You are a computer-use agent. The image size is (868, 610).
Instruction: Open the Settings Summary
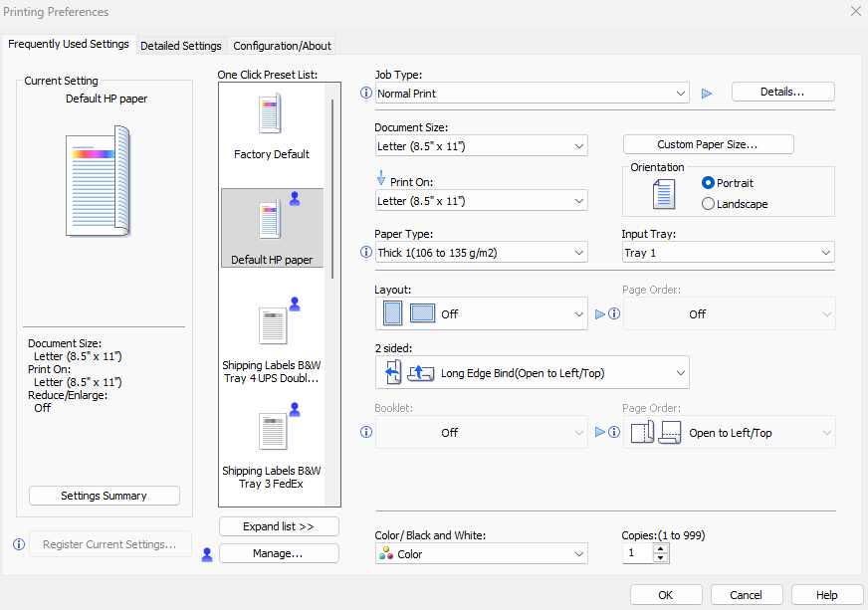click(x=104, y=495)
